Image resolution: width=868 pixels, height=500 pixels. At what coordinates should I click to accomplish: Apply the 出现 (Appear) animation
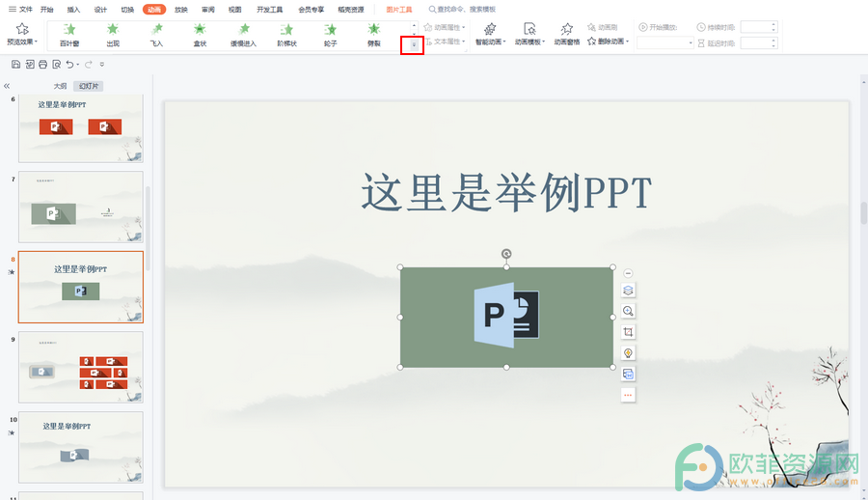point(113,35)
